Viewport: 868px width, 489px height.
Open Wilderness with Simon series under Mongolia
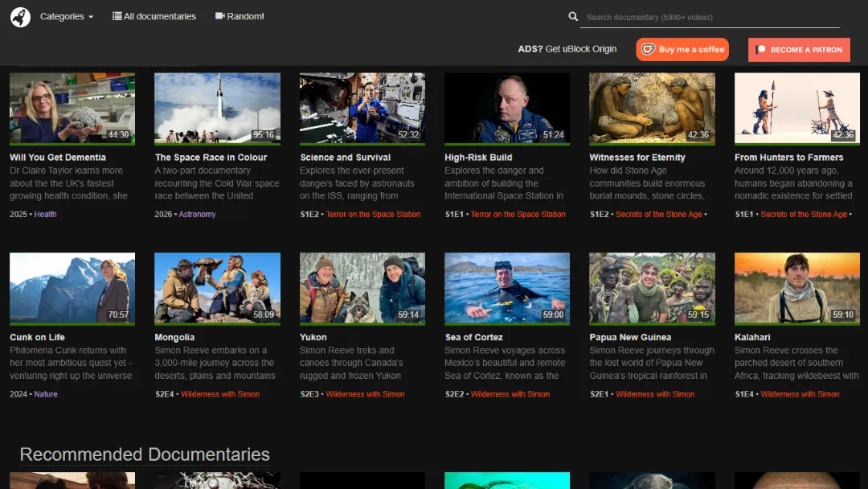220,394
